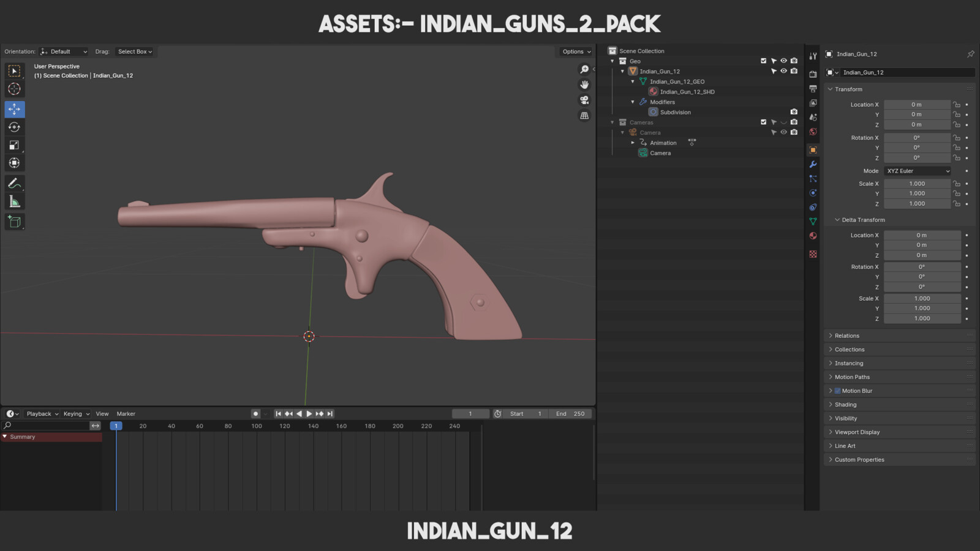Toggle the Motion Blur checkbox
Screen dimensions: 980x551
837,391
